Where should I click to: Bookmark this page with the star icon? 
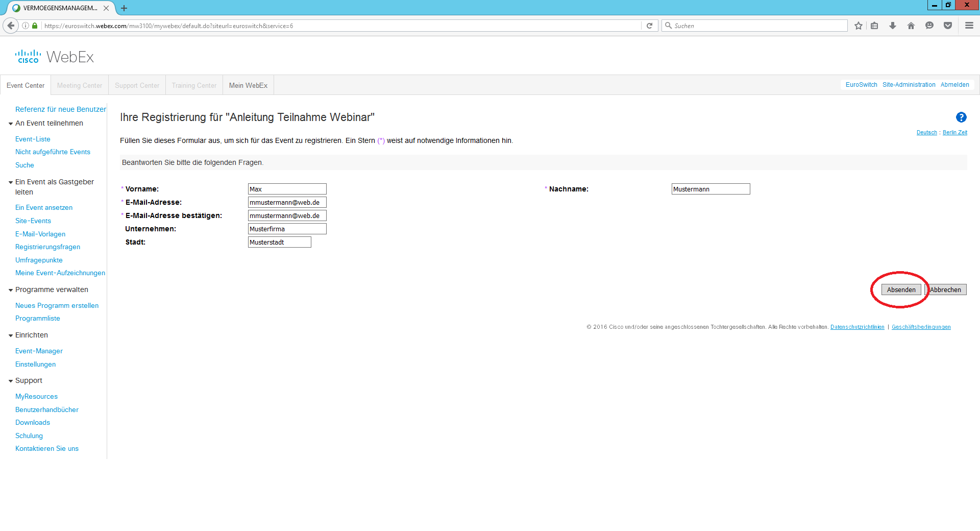(859, 26)
